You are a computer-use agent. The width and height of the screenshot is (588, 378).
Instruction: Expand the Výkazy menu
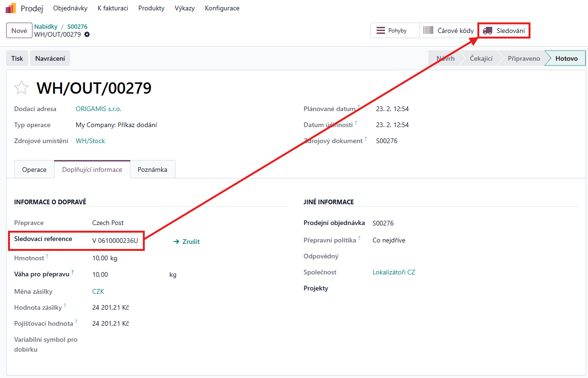click(184, 8)
